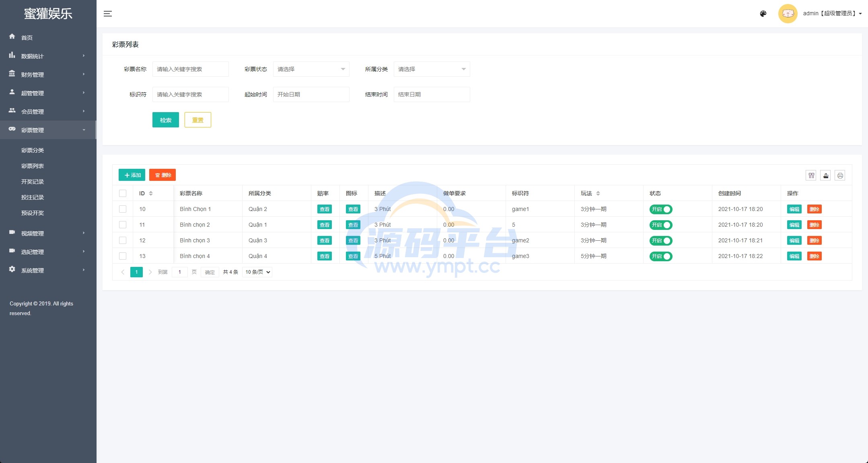Click the home icon beside 首页
Image resolution: width=868 pixels, height=463 pixels.
[x=12, y=37]
